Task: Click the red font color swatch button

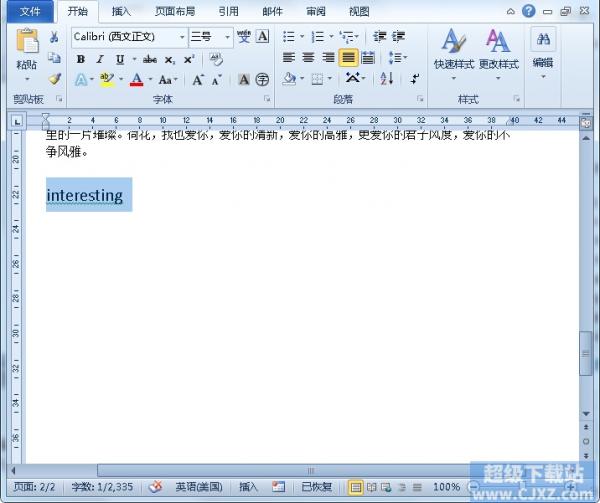Action: 136,79
